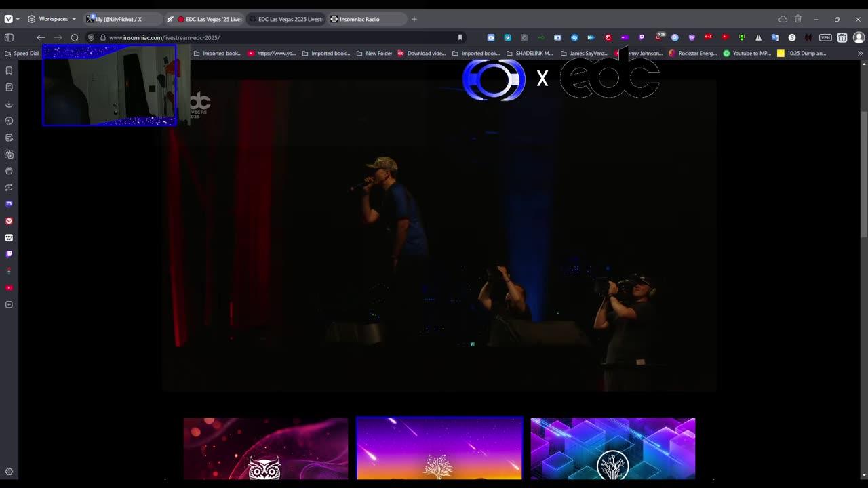Viewport: 868px width, 488px height.
Task: Open the tracker blocker shield settings
Action: (92, 37)
